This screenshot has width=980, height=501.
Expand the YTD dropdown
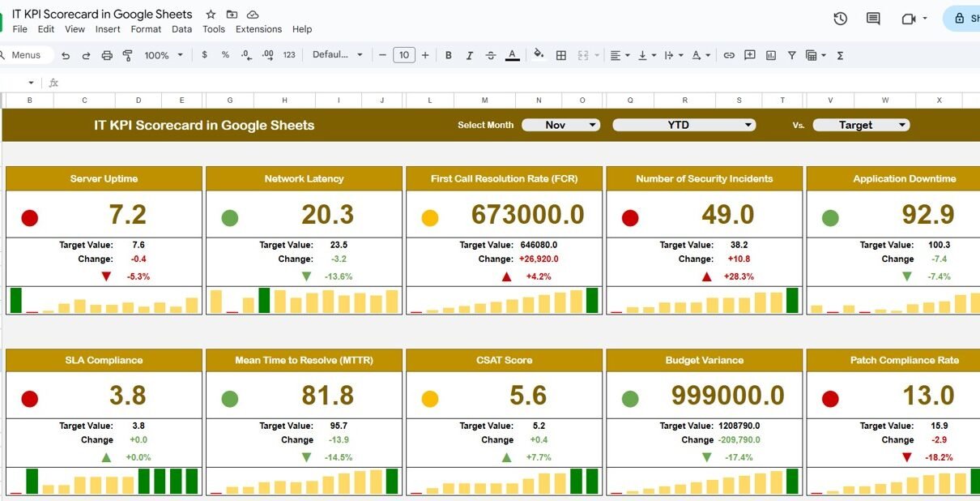[x=684, y=125]
